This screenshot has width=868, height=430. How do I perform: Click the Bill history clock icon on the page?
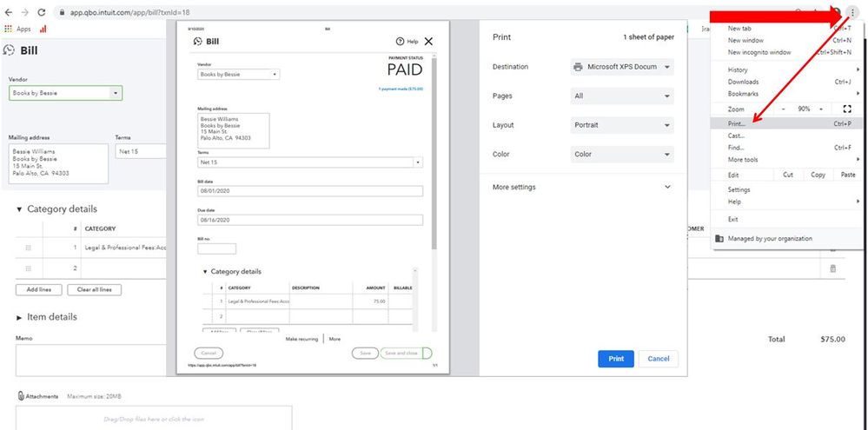pos(9,50)
